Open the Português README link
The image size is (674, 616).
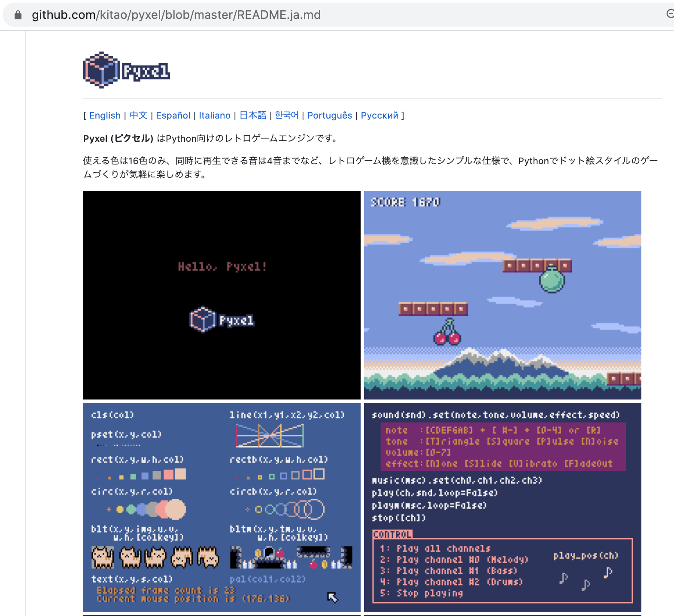pos(330,116)
